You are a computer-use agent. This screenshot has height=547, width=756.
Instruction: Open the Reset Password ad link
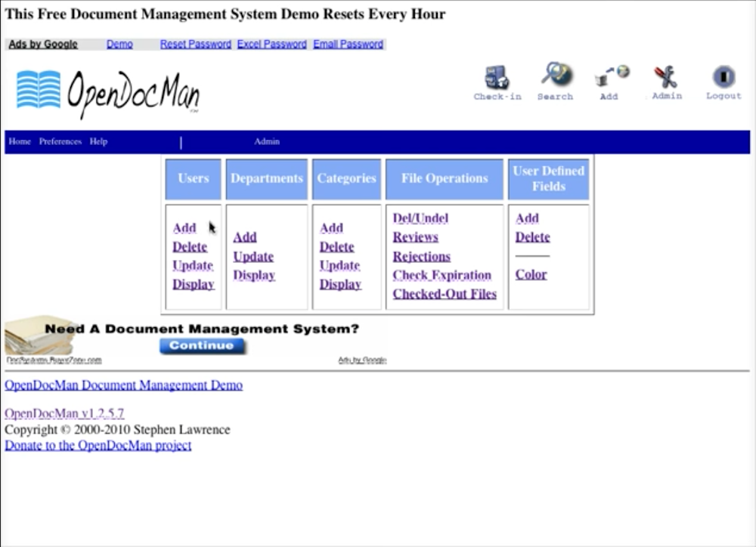[196, 45]
